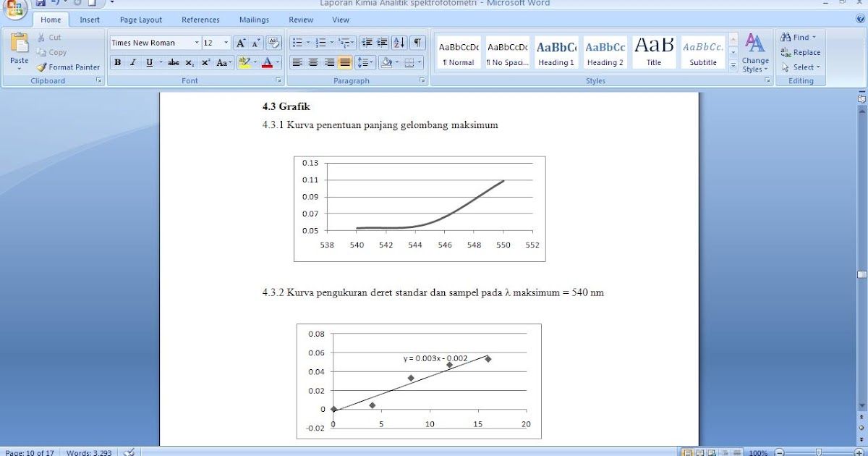
Task: Open the Find tool
Action: pos(799,37)
